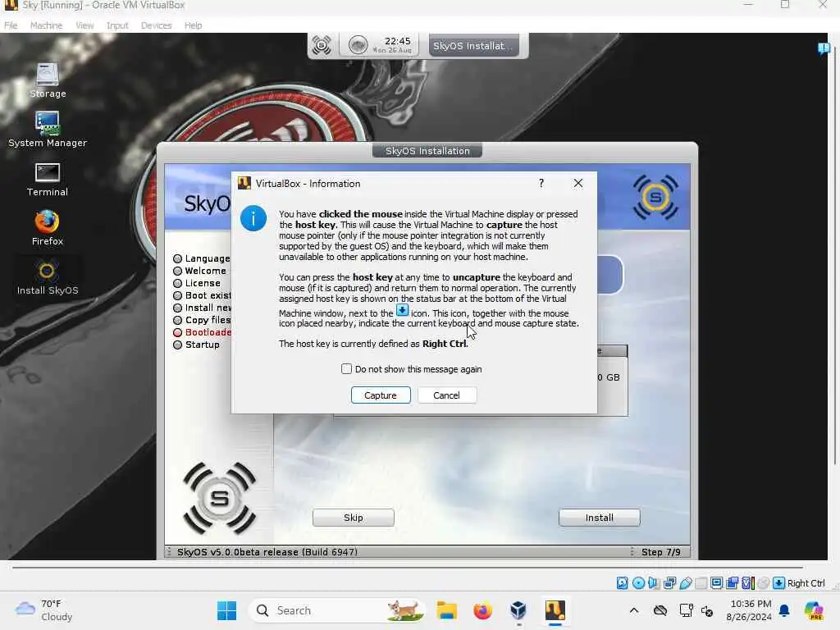Click the audio speaker status bar icon

point(654,583)
